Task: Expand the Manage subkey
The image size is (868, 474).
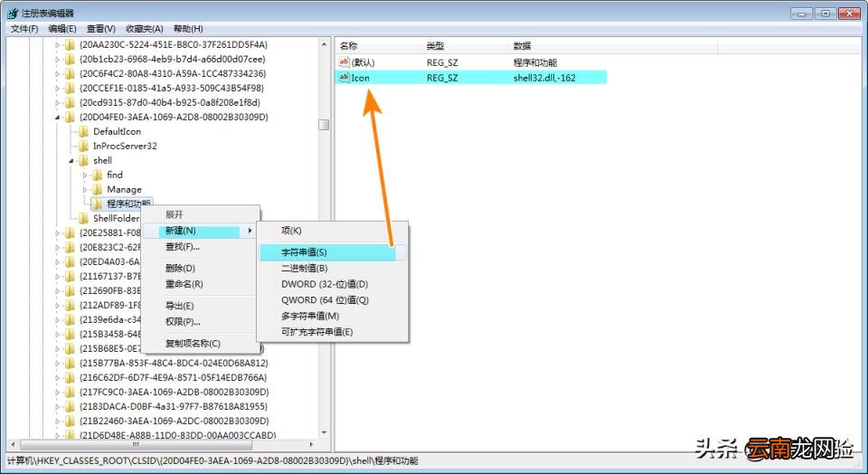Action: [x=85, y=189]
